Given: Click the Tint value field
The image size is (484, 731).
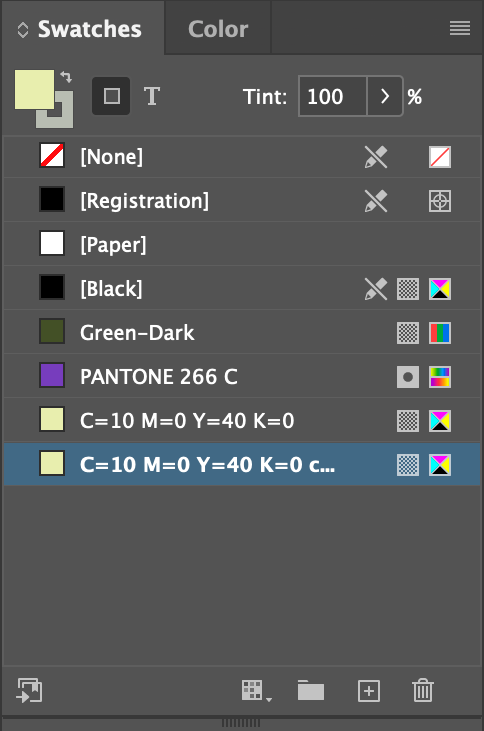Looking at the screenshot, I should click(333, 97).
